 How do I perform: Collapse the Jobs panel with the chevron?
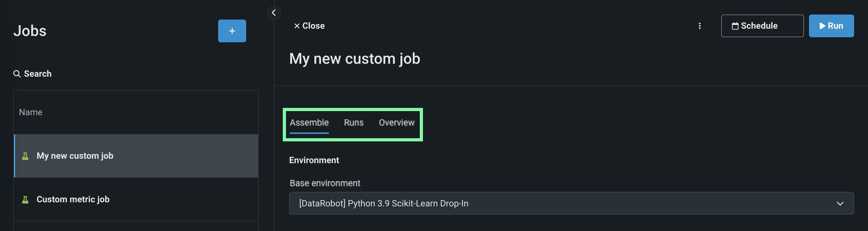pos(274,13)
